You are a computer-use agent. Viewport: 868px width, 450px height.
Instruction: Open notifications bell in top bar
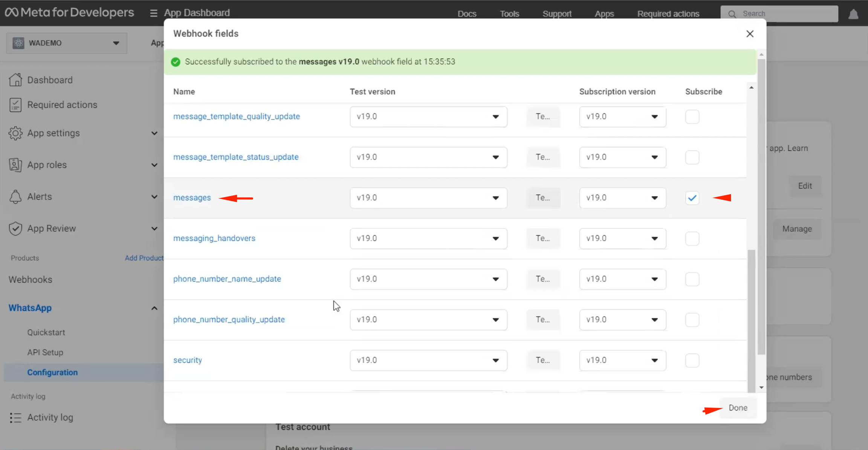[x=853, y=14]
